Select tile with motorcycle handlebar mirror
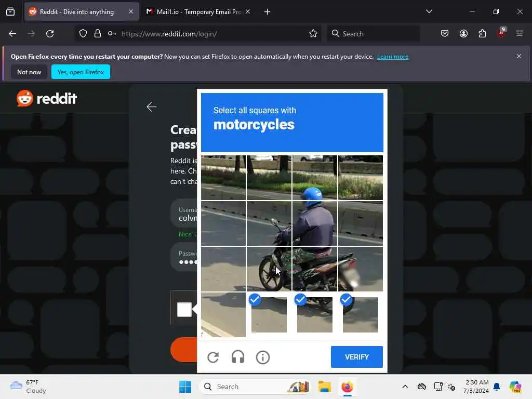Viewport: 532px width, 399px height. (269, 223)
